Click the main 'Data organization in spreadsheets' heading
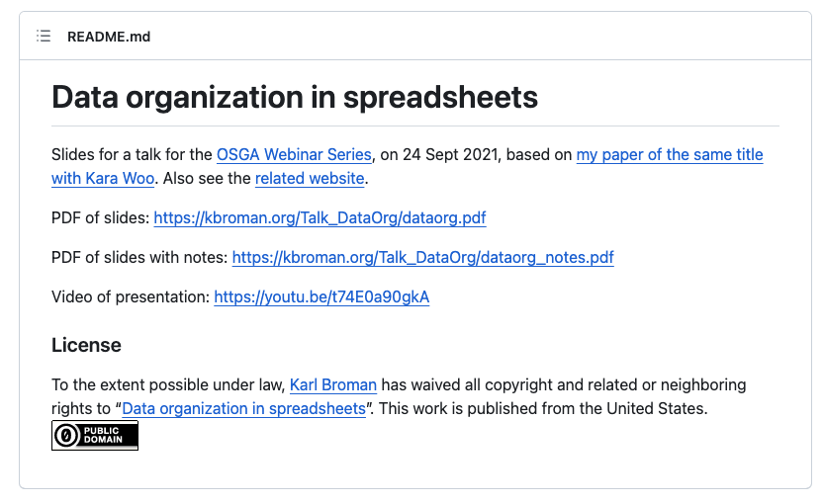824x504 pixels. pyautogui.click(x=295, y=98)
